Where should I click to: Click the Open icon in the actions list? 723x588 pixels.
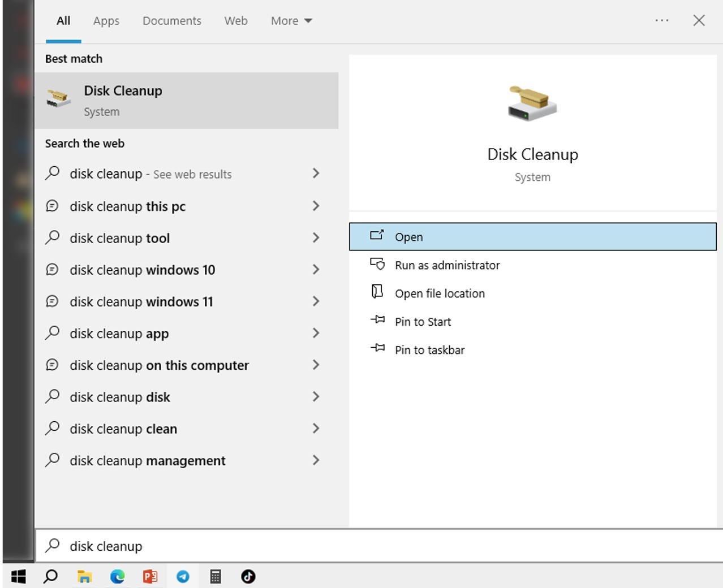[x=377, y=235]
